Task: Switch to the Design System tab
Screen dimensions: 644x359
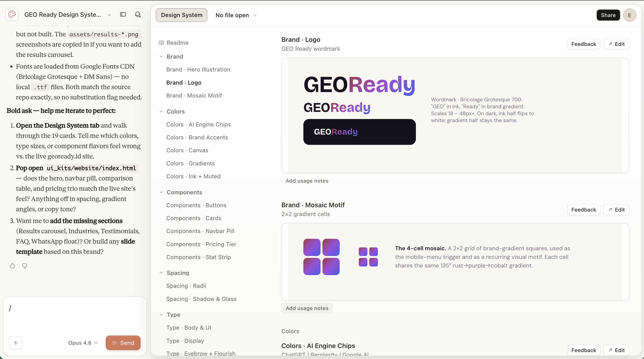Action: [x=182, y=15]
